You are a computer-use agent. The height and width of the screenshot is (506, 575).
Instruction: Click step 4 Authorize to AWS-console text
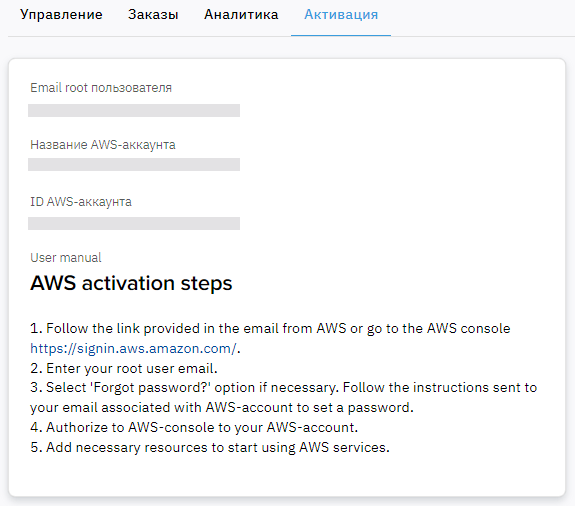tap(194, 428)
